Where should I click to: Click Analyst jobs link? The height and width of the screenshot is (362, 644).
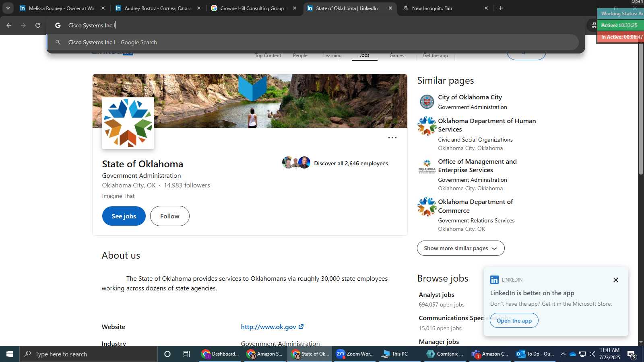point(436,295)
